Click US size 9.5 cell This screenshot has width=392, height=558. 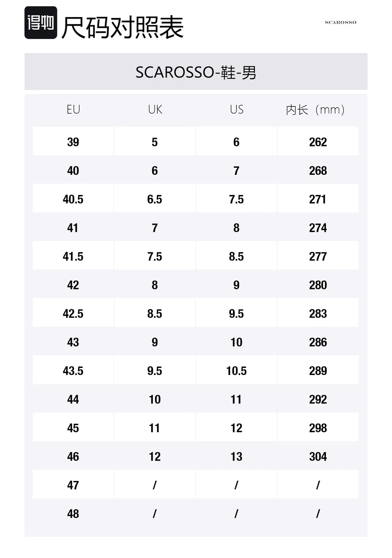(237, 313)
